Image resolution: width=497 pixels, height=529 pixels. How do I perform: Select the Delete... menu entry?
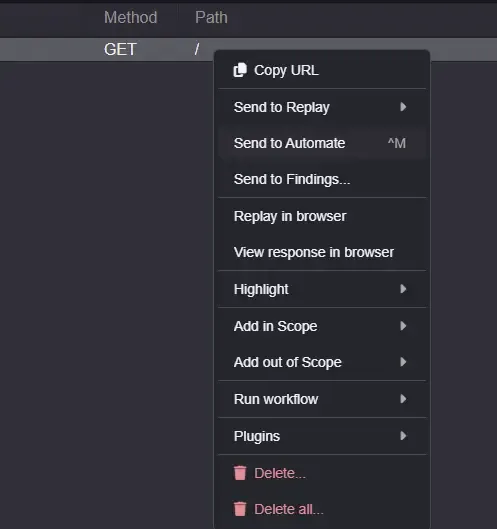[322, 473]
